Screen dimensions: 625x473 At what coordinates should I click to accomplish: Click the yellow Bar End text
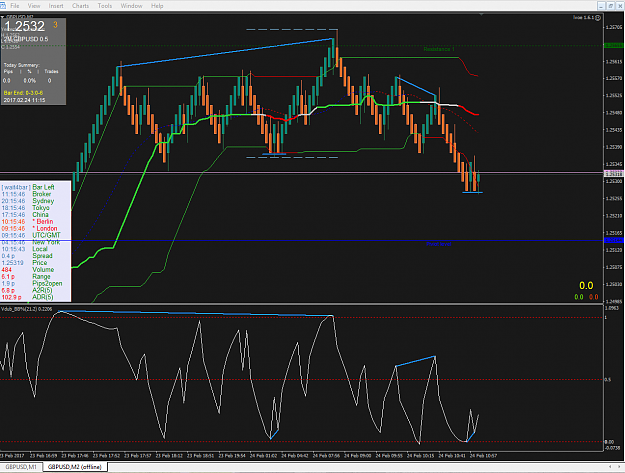click(23, 93)
